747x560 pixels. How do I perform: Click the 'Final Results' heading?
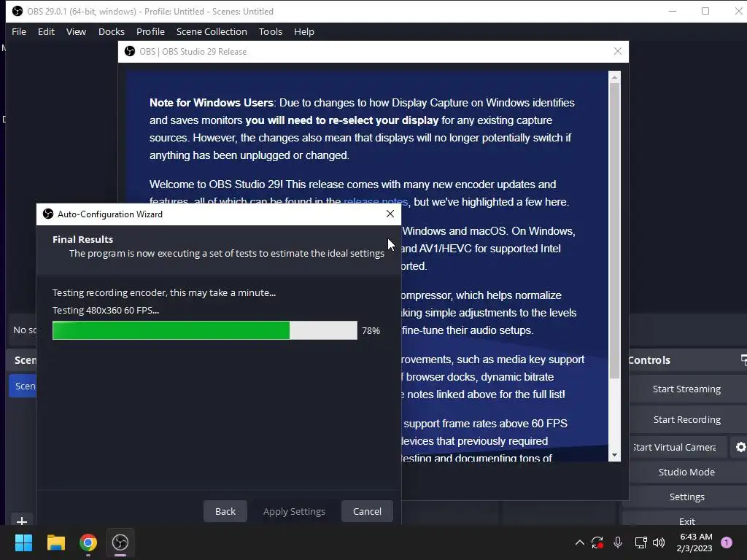pos(83,239)
